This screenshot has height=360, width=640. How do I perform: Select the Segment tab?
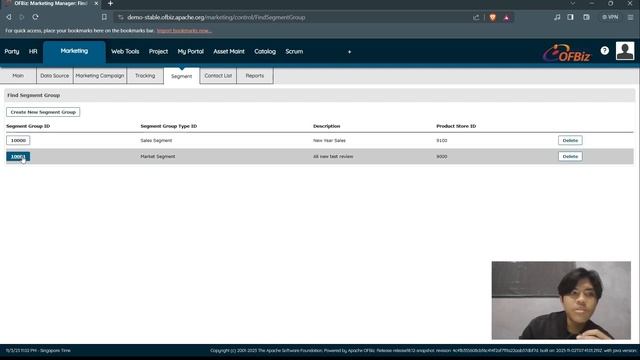pyautogui.click(x=182, y=76)
